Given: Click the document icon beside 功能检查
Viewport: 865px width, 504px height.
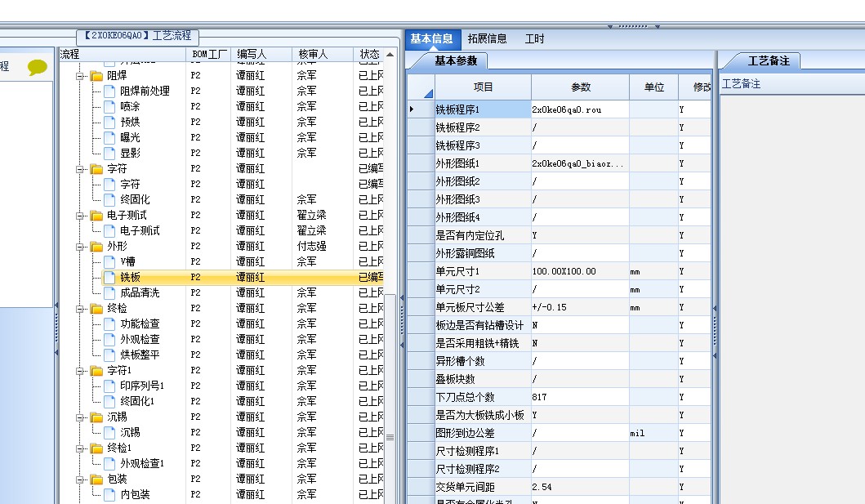Looking at the screenshot, I should (x=109, y=323).
